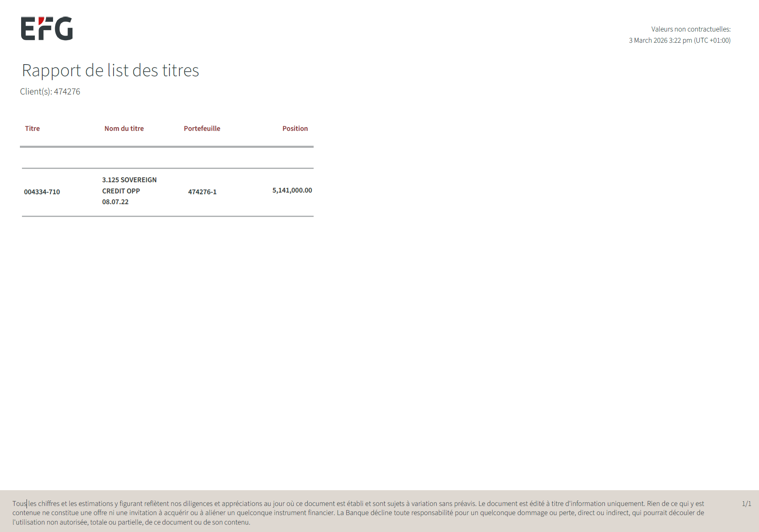Click the word 'Tous' in the footer disclaimer
This screenshot has width=759, height=532.
pyautogui.click(x=19, y=503)
